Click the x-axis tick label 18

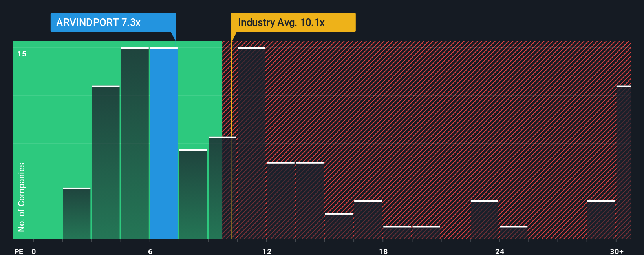(383, 251)
